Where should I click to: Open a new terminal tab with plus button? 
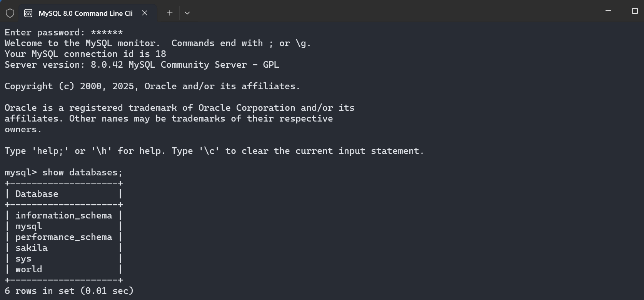pyautogui.click(x=170, y=13)
